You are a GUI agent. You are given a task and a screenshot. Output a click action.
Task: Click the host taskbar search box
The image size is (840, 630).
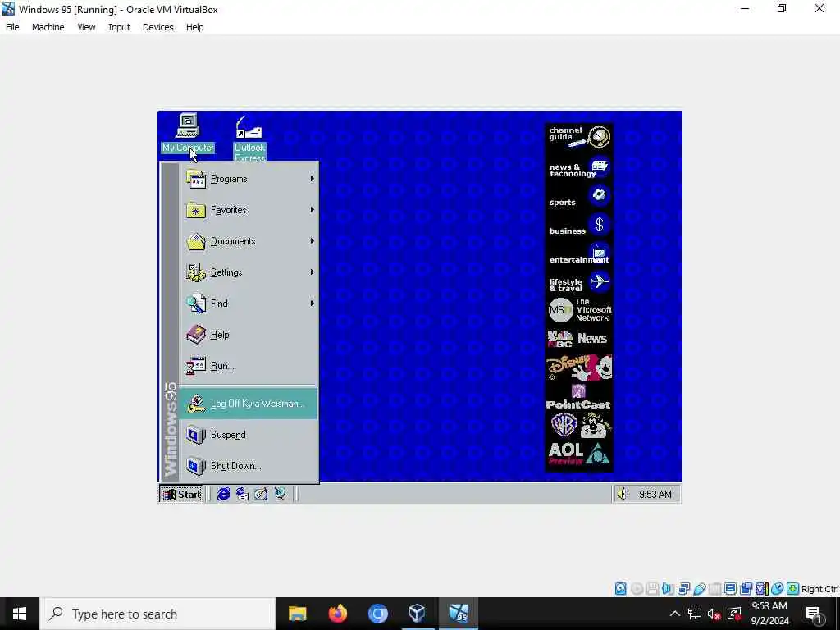158,614
